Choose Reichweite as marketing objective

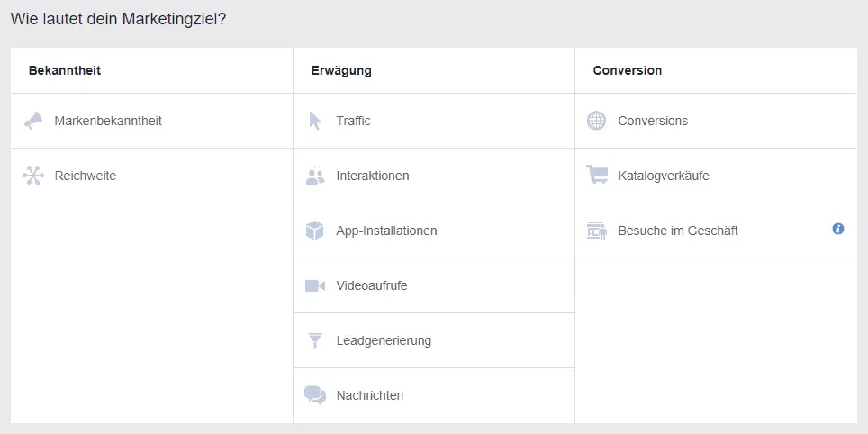coord(151,176)
